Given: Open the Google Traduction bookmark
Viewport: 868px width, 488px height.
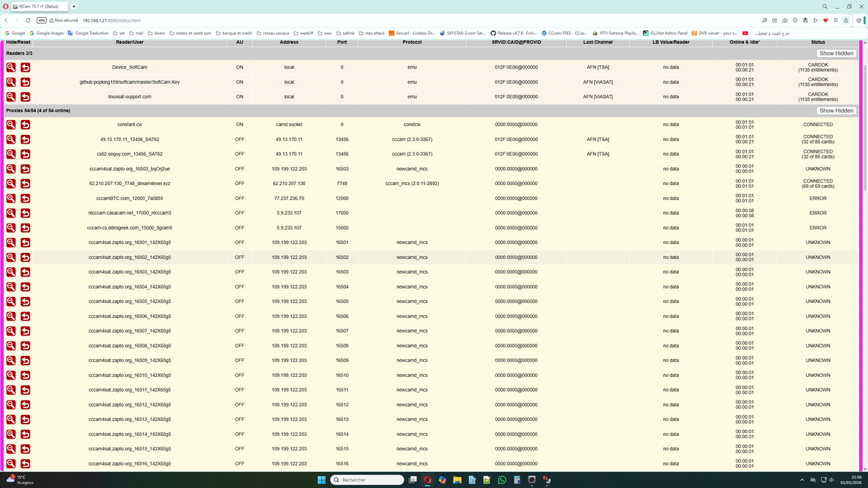Looking at the screenshot, I should tap(88, 33).
